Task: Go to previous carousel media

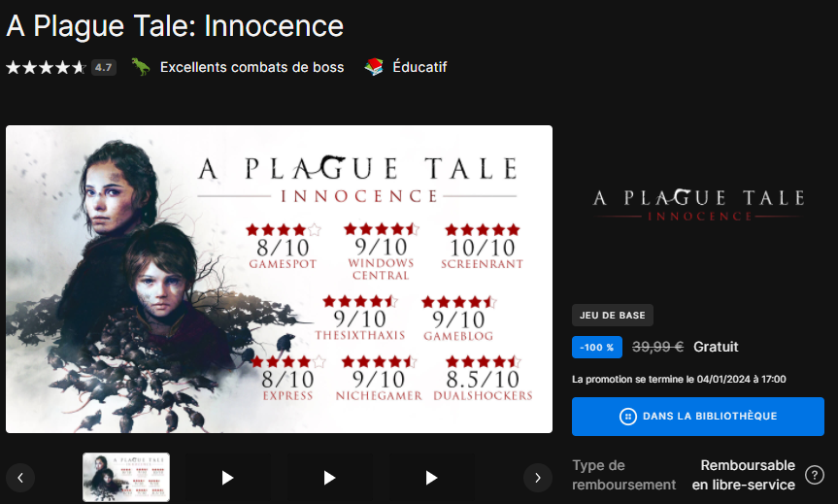Action: [x=20, y=477]
